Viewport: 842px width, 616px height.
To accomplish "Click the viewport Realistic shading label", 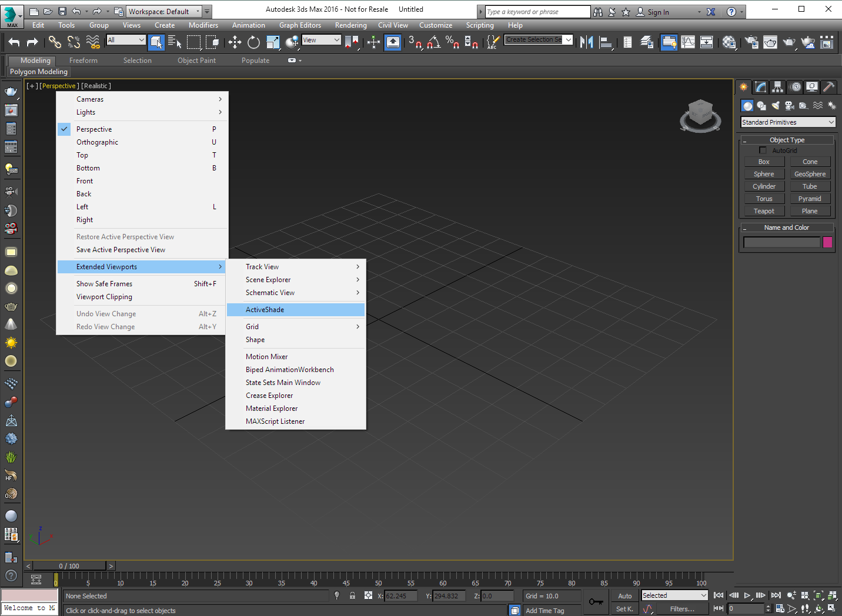I will (96, 86).
